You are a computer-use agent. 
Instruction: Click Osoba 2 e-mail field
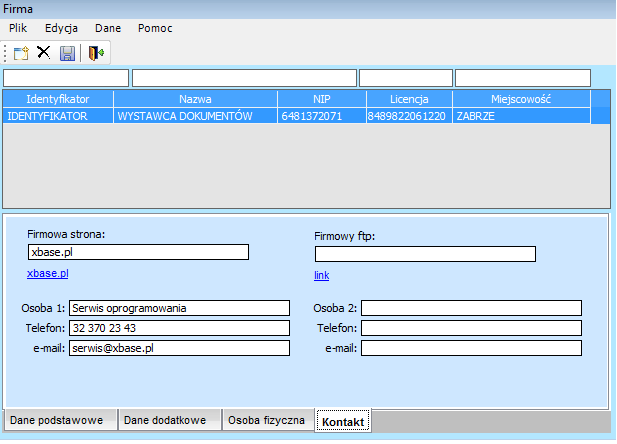(471, 348)
